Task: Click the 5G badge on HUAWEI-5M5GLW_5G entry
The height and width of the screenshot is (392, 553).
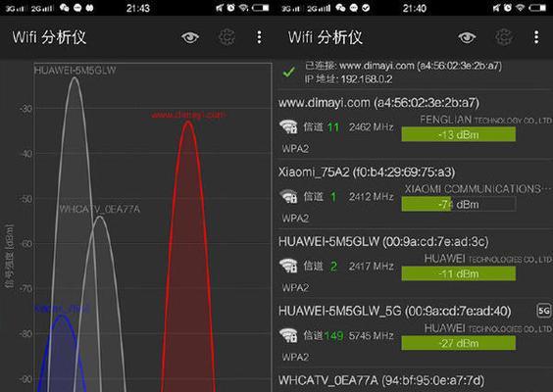Action: pyautogui.click(x=543, y=311)
